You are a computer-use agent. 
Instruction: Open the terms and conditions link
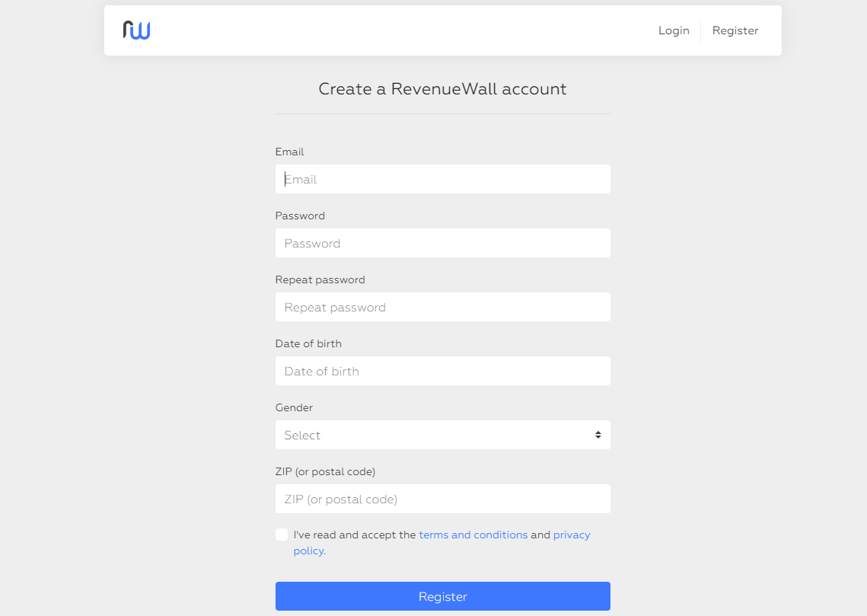[473, 535]
